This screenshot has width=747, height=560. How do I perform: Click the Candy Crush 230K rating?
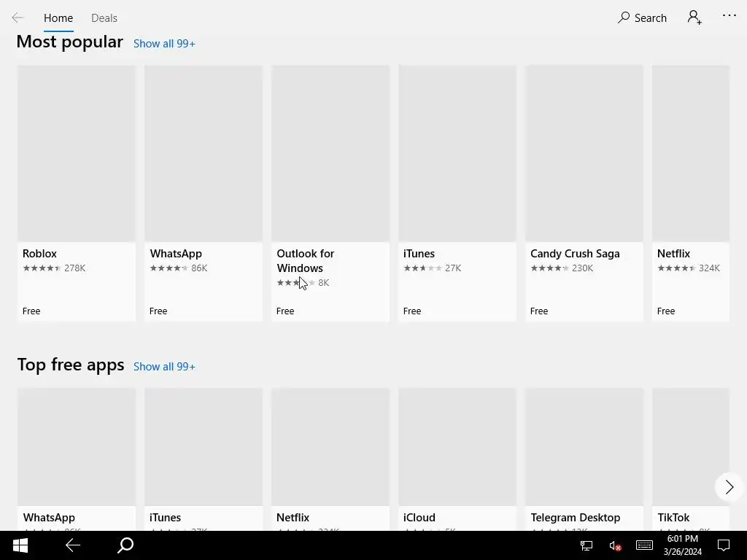pos(562,268)
